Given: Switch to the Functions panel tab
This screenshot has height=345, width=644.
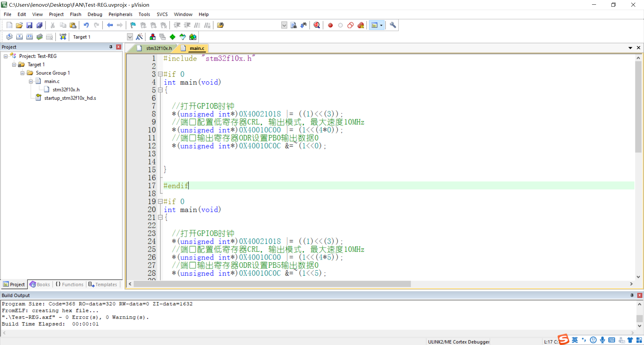Looking at the screenshot, I should click(69, 284).
